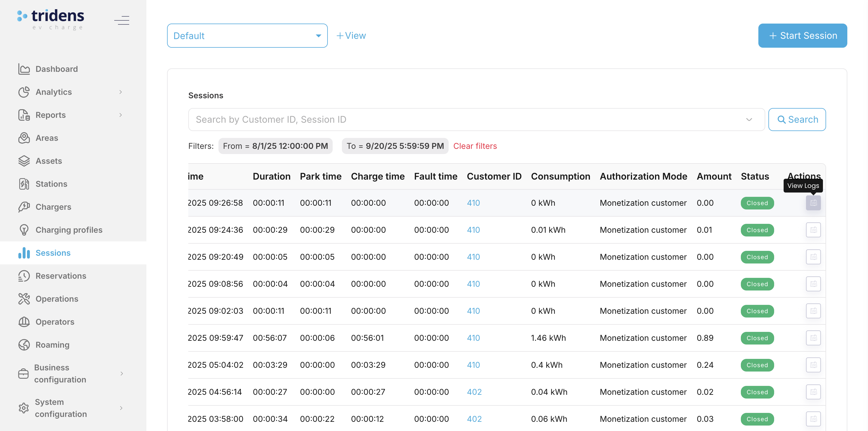Open Stations via its charger station icon
This screenshot has height=431, width=868.
24,184
